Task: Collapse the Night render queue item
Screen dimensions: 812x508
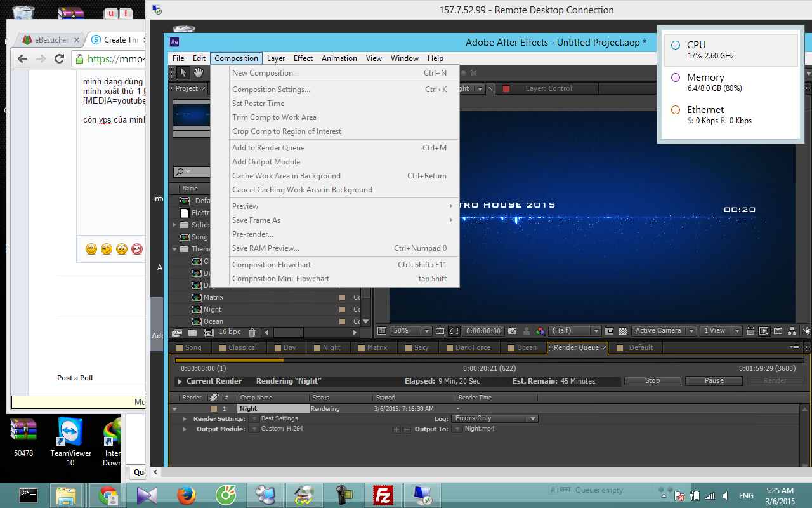Action: click(174, 409)
